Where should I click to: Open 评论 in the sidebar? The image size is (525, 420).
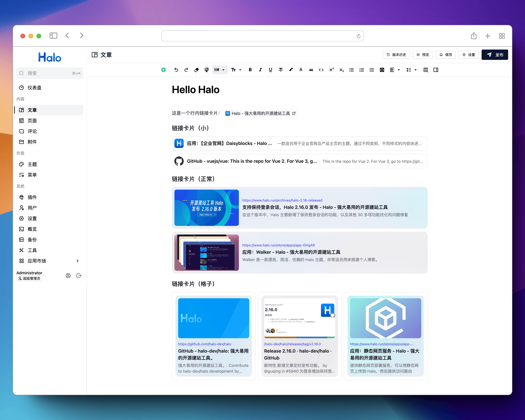(32, 131)
